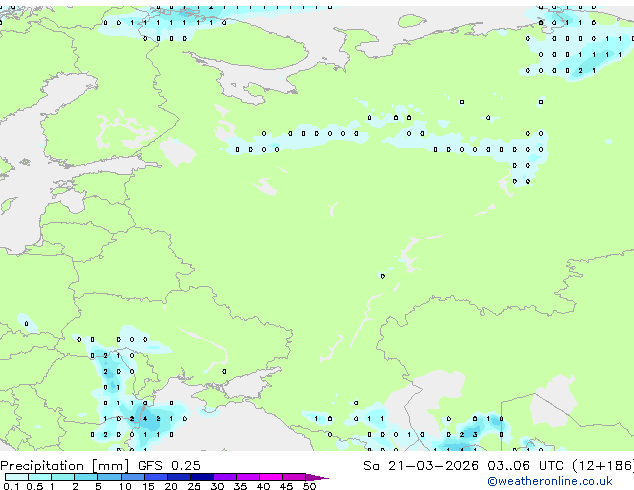This screenshot has width=634, height=490.
Task: Click the 1–2 mm legend swatch
Action: [63, 477]
